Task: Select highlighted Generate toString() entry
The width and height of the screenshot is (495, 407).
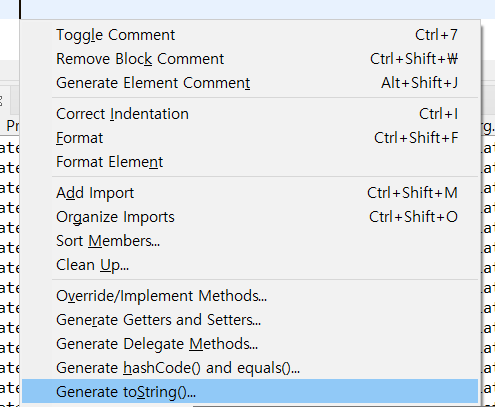Action: [250, 392]
